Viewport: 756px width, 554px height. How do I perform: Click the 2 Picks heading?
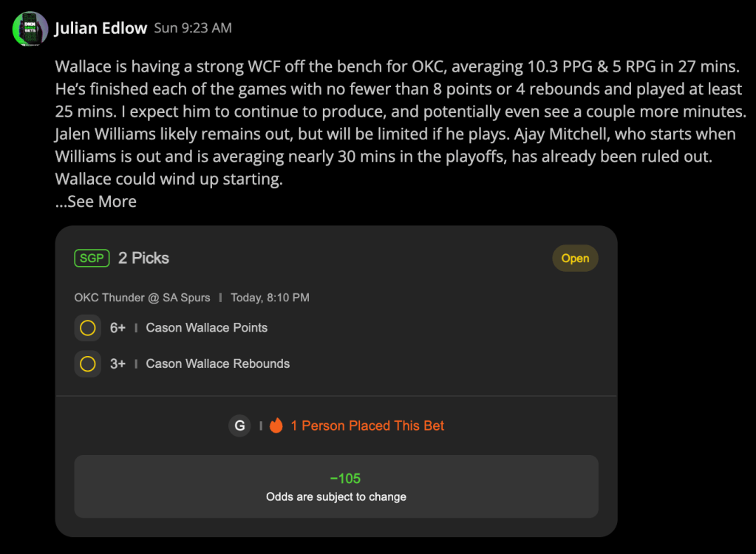[x=143, y=259]
